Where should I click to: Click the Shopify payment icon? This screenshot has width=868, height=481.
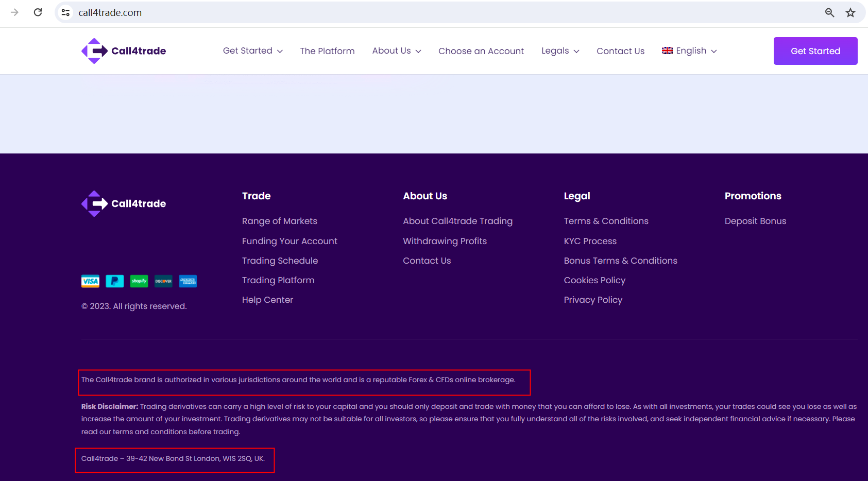(139, 281)
